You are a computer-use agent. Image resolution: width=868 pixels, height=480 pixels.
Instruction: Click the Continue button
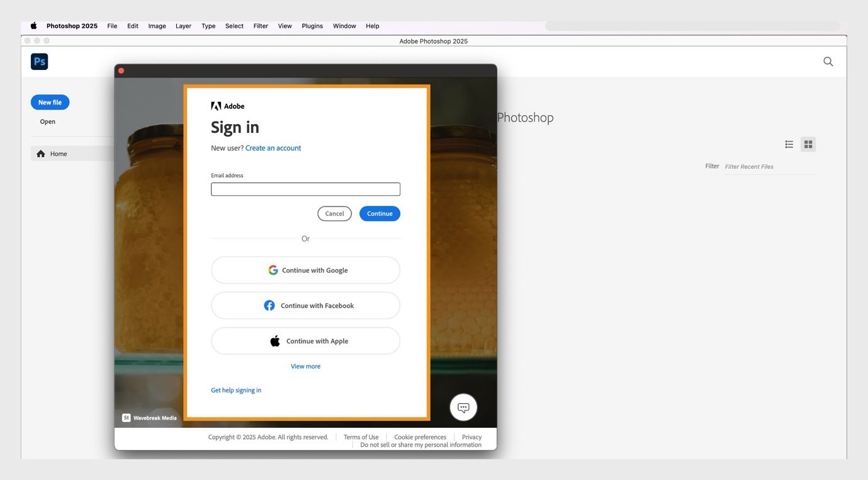(x=379, y=213)
